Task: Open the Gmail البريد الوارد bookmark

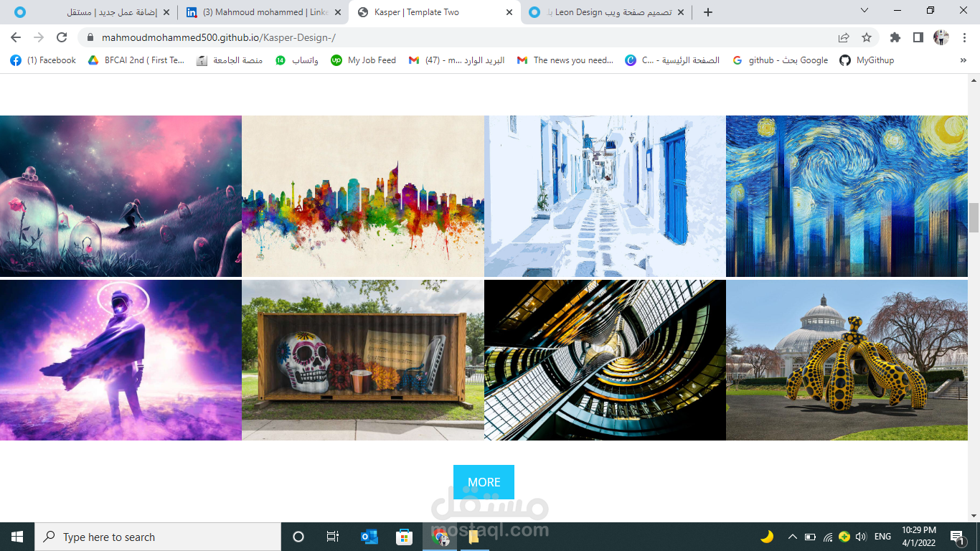Action: click(x=456, y=60)
